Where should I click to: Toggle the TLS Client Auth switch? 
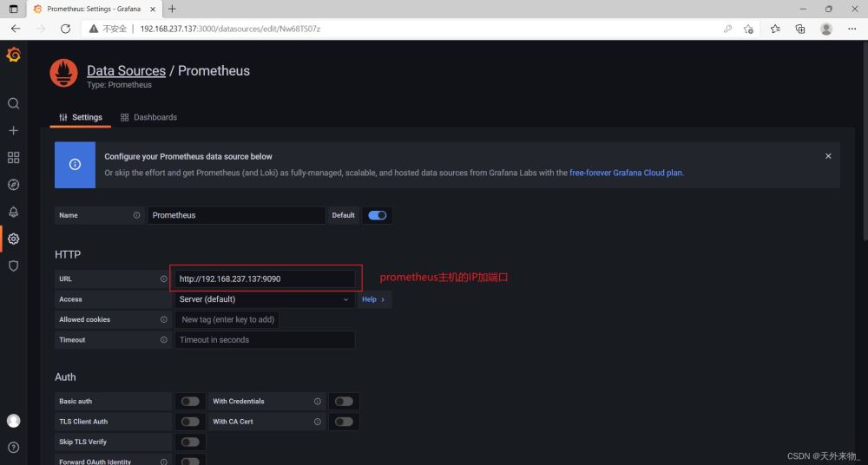[190, 422]
